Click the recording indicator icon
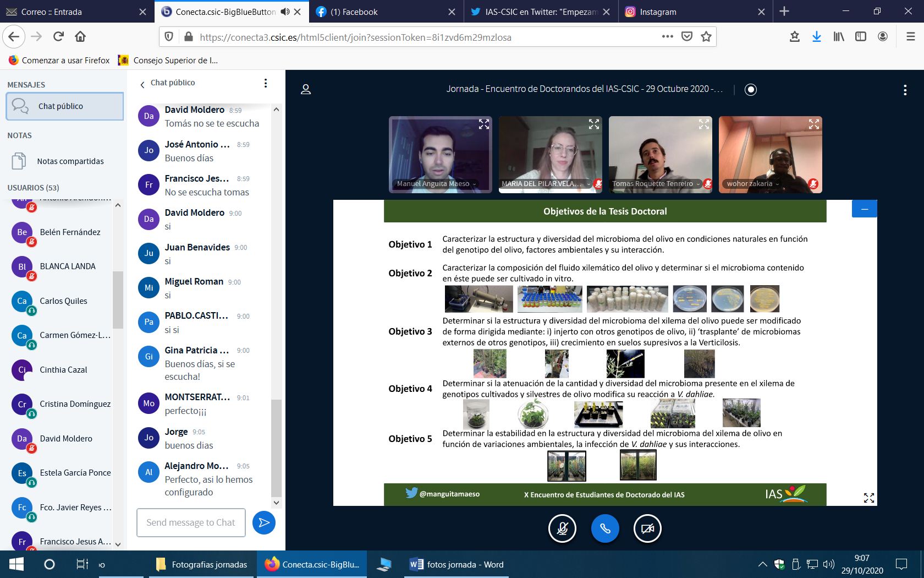Screen dimensions: 924x578 click(751, 89)
